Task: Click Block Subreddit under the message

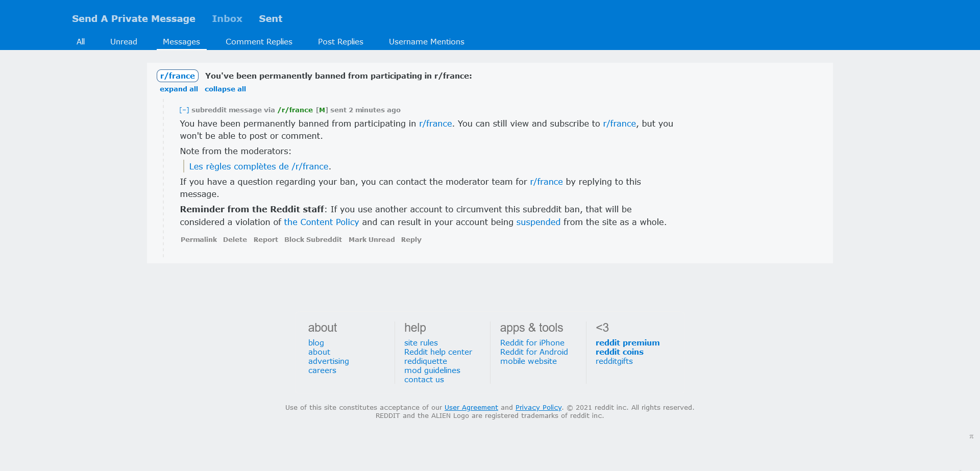Action: (x=313, y=240)
